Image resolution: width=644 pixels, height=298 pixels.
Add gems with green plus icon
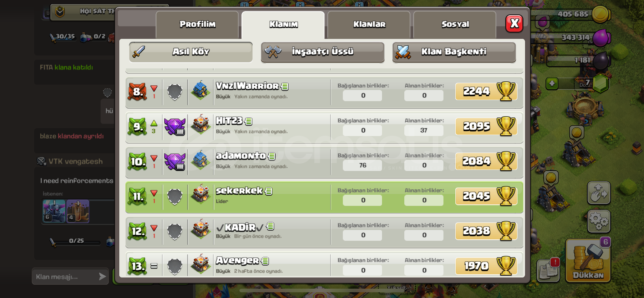point(552,83)
